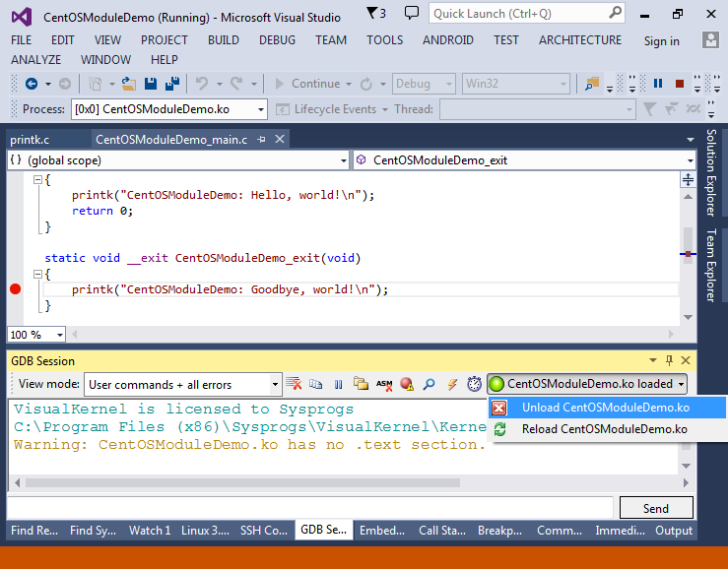Open the DEBUG menu
The height and width of the screenshot is (569, 728).
[277, 40]
